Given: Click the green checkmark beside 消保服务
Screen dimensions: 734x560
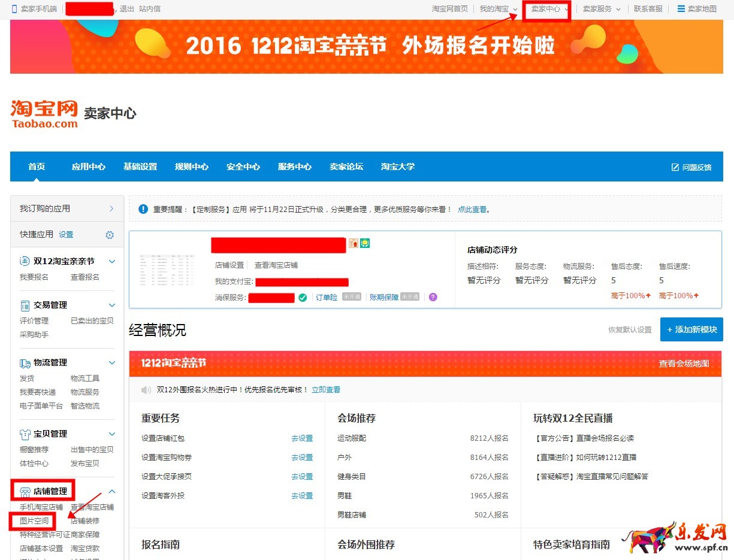Looking at the screenshot, I should (x=303, y=298).
